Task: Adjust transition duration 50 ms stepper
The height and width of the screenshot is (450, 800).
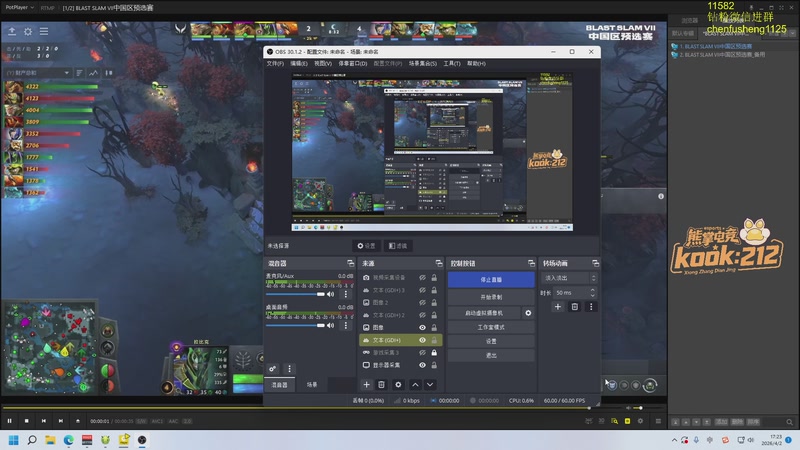Action: [x=592, y=293]
